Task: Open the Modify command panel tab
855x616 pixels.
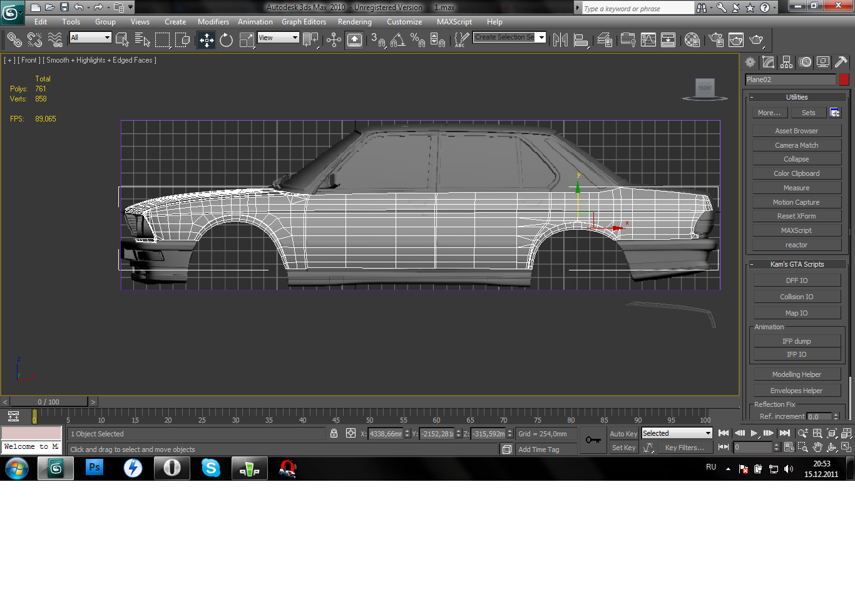Action: pyautogui.click(x=769, y=62)
